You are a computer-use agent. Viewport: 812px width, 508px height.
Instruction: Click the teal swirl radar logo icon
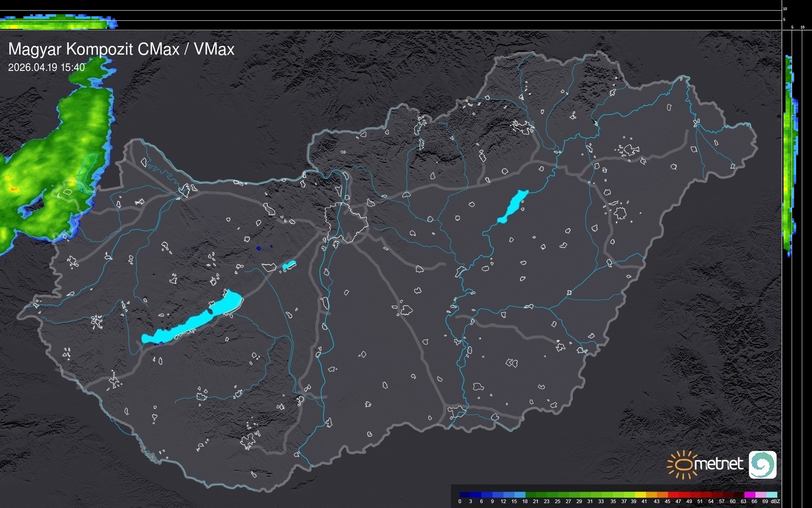click(762, 464)
